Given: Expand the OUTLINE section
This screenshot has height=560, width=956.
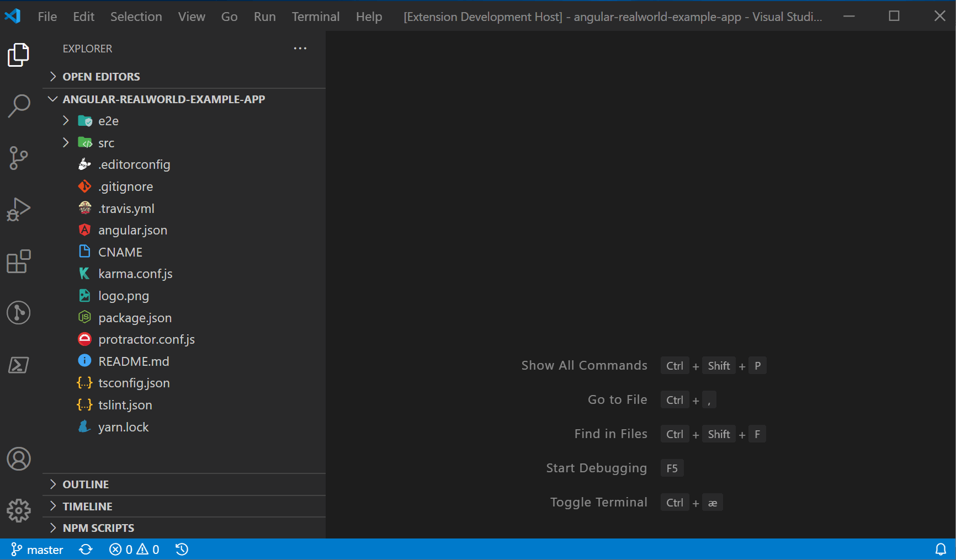Looking at the screenshot, I should coord(184,484).
